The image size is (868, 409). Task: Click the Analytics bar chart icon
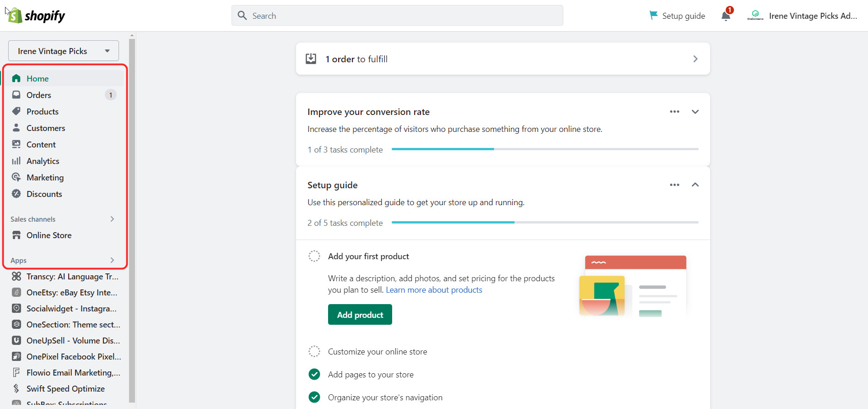(x=16, y=161)
